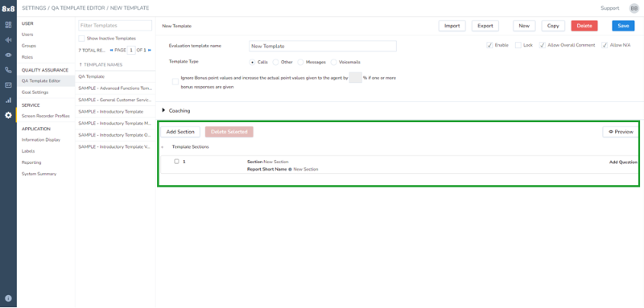Screen dimensions: 644x308
Task: Open the eye icon in the sidebar
Action: coord(8,55)
